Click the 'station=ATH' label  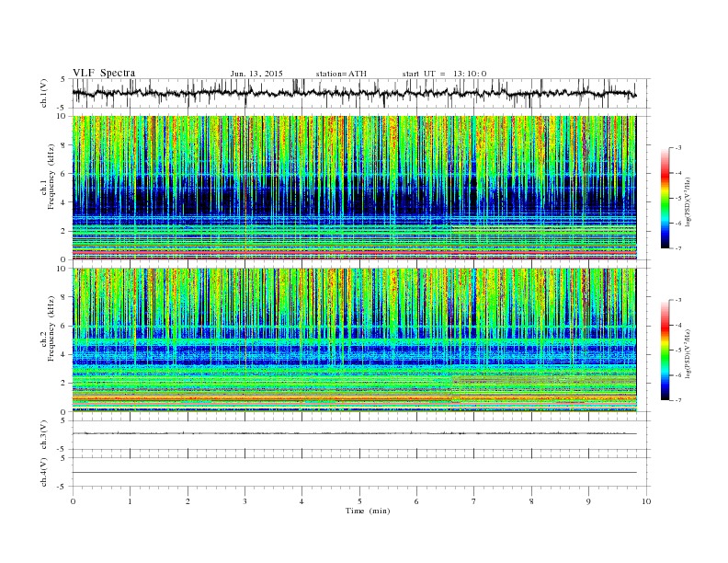pyautogui.click(x=341, y=74)
